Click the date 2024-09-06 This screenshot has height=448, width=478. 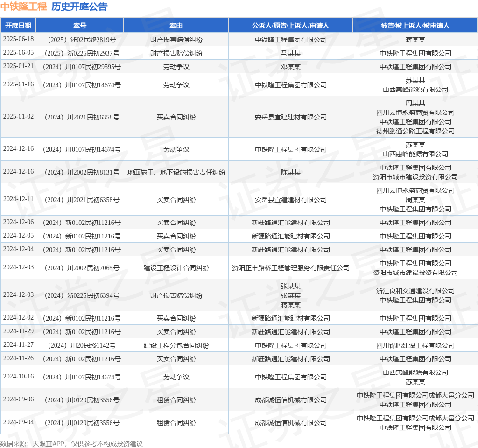[x=18, y=399]
